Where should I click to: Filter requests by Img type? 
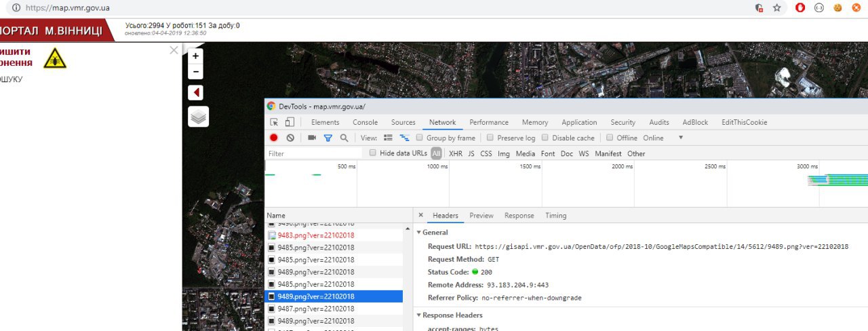504,154
